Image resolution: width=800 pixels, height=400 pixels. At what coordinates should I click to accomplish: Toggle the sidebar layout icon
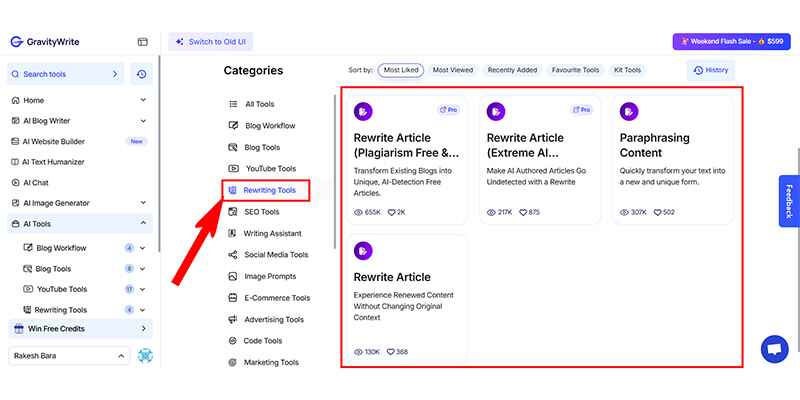click(142, 42)
